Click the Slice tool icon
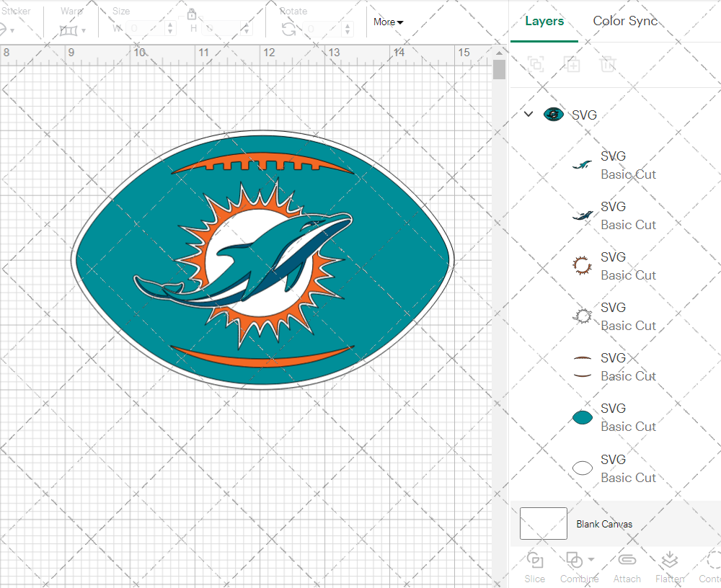This screenshot has height=588, width=721. point(535,560)
